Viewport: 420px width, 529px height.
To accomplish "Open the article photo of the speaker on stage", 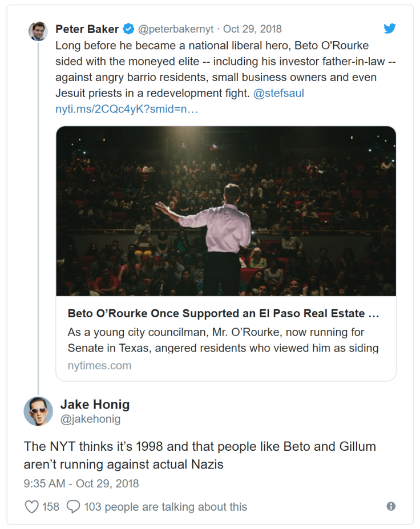I will (x=226, y=211).
